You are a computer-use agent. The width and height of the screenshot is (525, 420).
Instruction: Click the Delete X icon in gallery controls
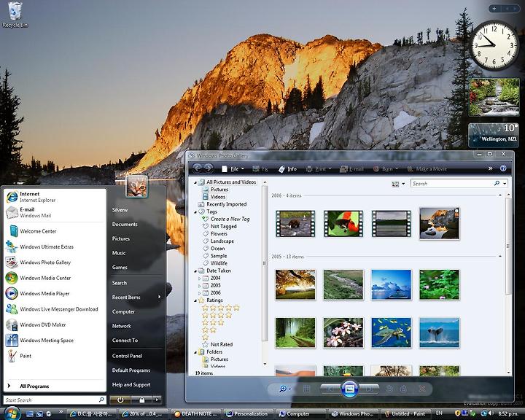click(422, 389)
